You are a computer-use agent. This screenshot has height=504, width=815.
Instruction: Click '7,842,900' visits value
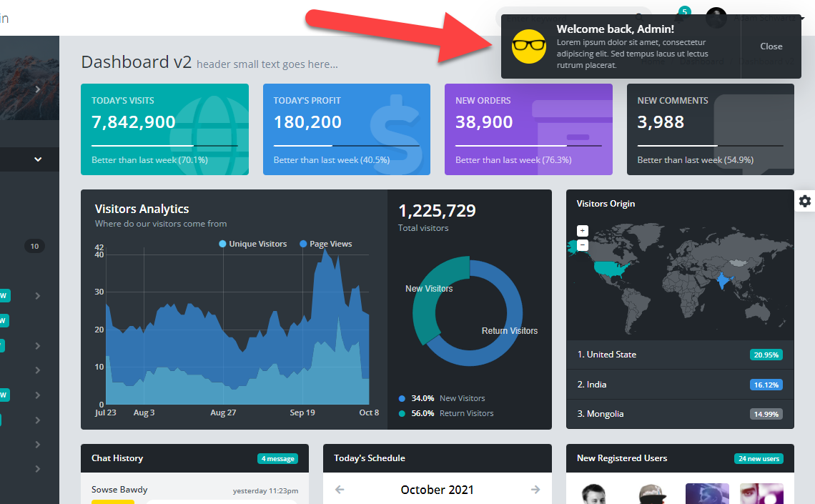point(134,122)
